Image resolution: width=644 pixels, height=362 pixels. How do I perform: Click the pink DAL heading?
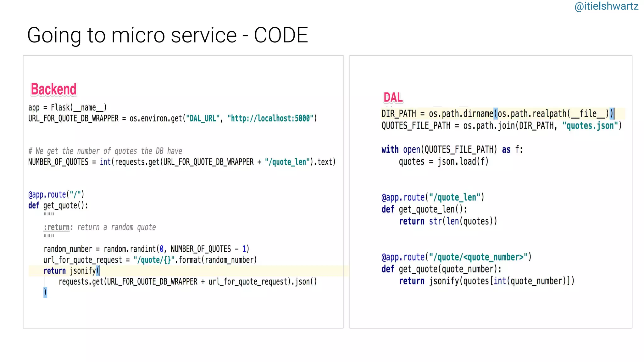tap(393, 97)
